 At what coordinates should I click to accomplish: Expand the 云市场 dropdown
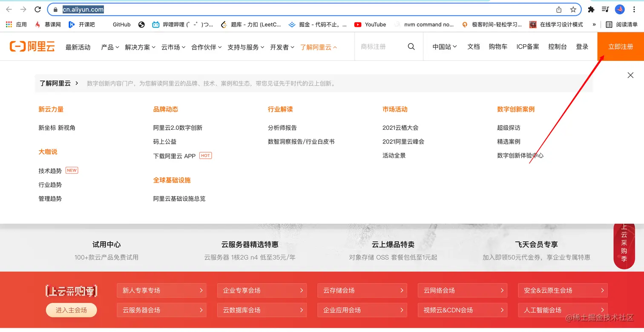tap(173, 47)
